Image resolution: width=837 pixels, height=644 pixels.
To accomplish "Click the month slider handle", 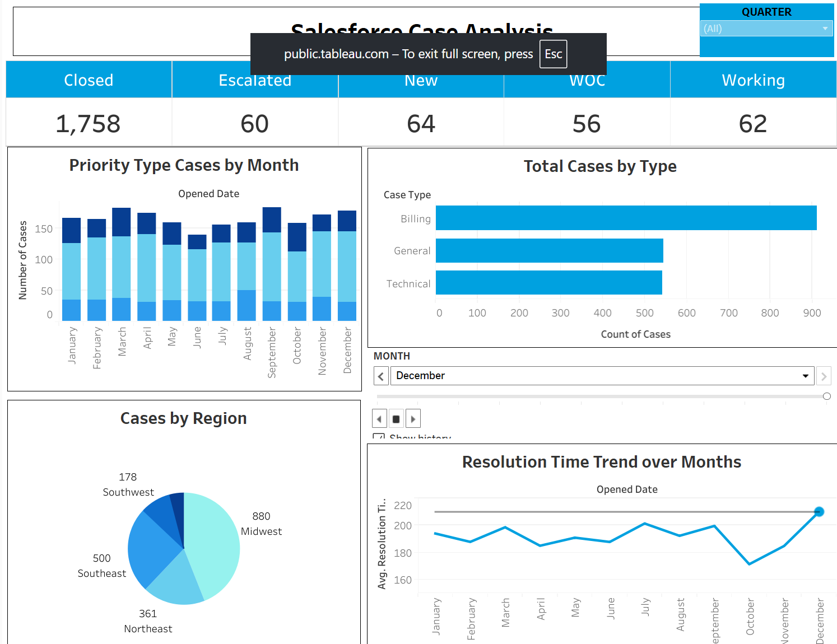I will tap(826, 396).
